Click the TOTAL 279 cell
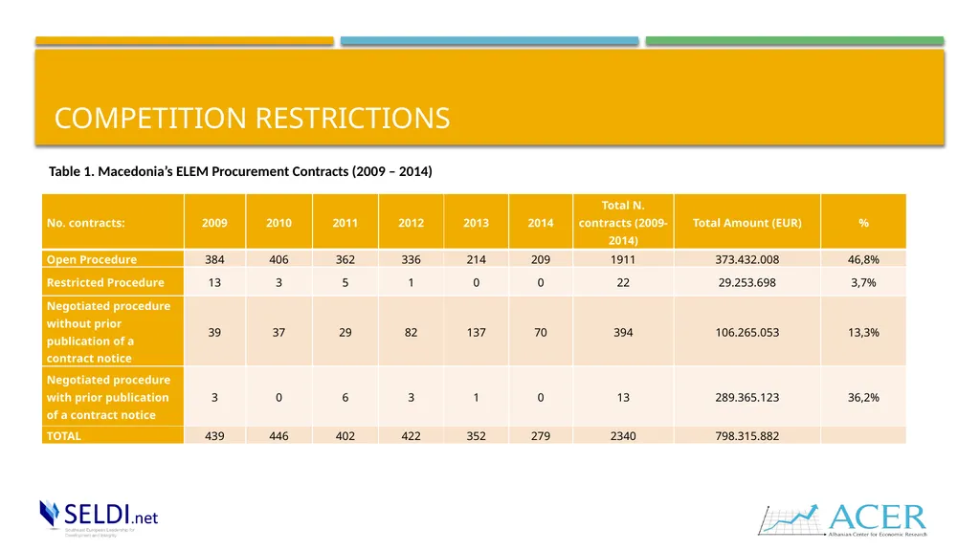This screenshot has width=980, height=550. 541,435
